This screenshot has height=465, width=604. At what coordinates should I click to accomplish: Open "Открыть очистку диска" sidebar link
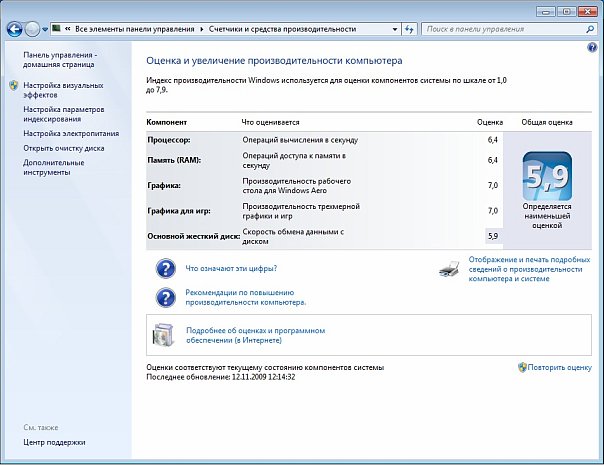point(64,147)
